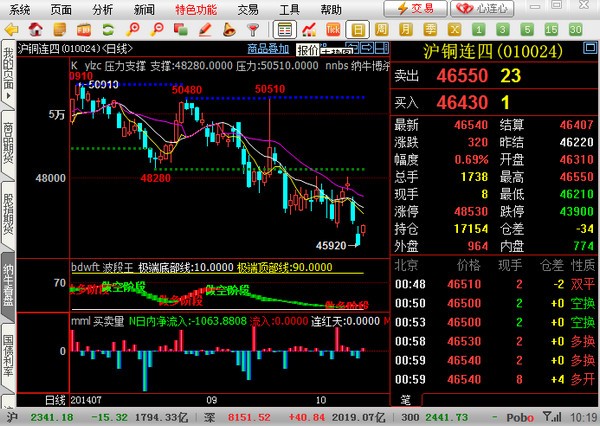This screenshot has height=426, width=600.
Task: Select the 1-minute period button
Action: pos(478,29)
